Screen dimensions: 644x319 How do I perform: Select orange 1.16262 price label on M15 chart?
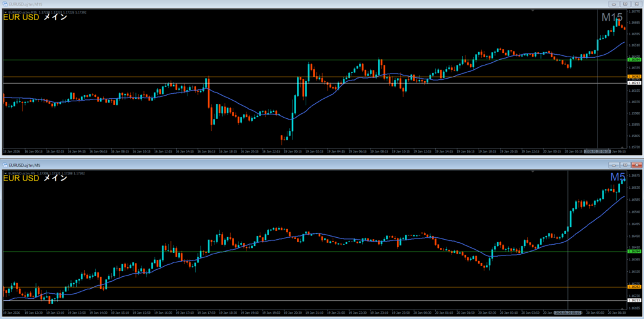633,77
